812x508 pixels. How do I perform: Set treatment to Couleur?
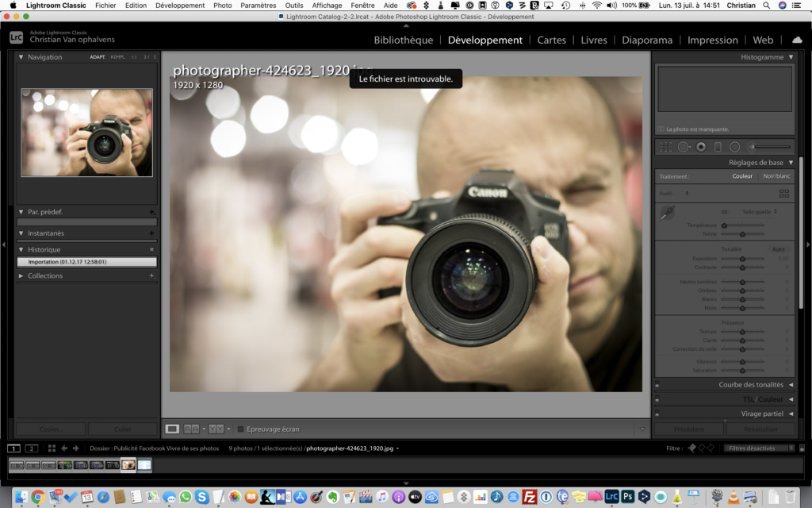(742, 176)
